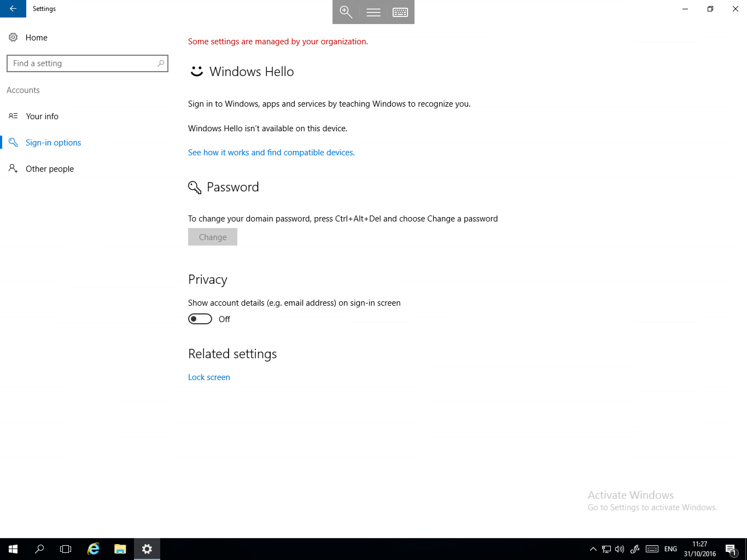Switch input language via ENG indicator

coord(670,549)
